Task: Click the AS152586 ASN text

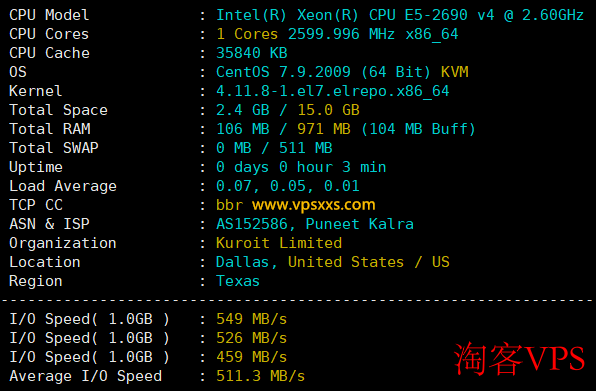Action: pos(252,224)
